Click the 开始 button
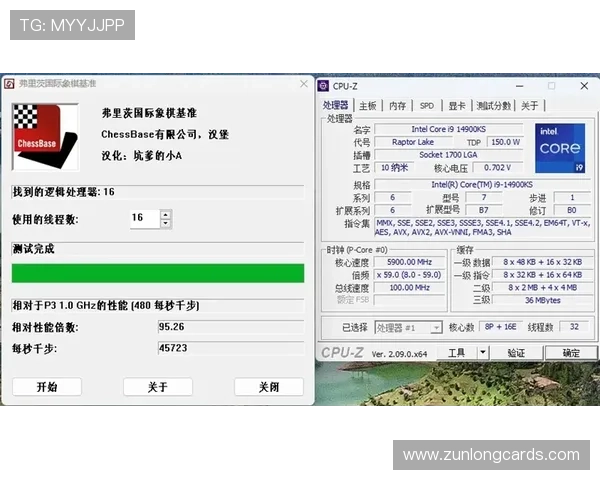Screen dimensions: 600x480 click(47, 387)
